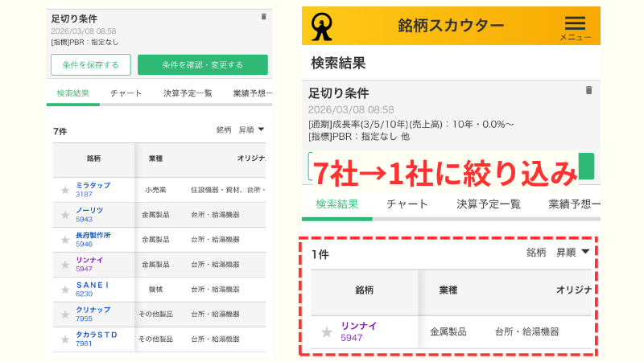The image size is (644, 362).
Task: Favorite the クリナップ star
Action: pos(65,315)
